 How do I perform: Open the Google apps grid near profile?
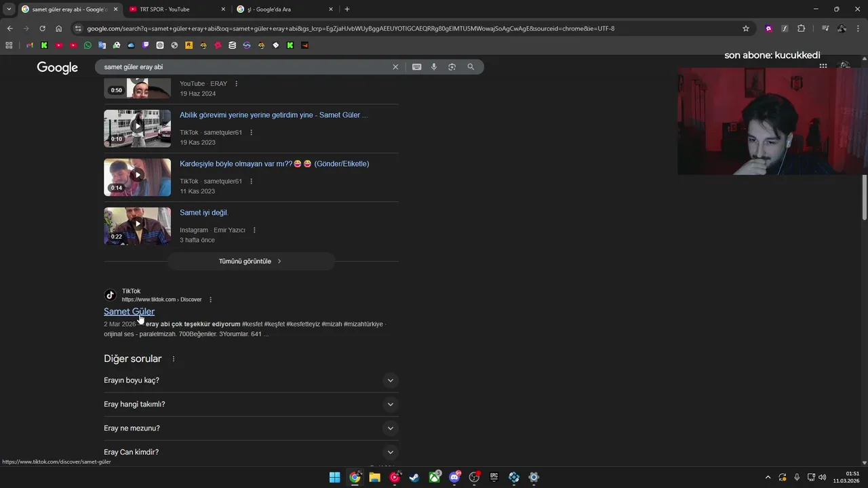tap(823, 66)
